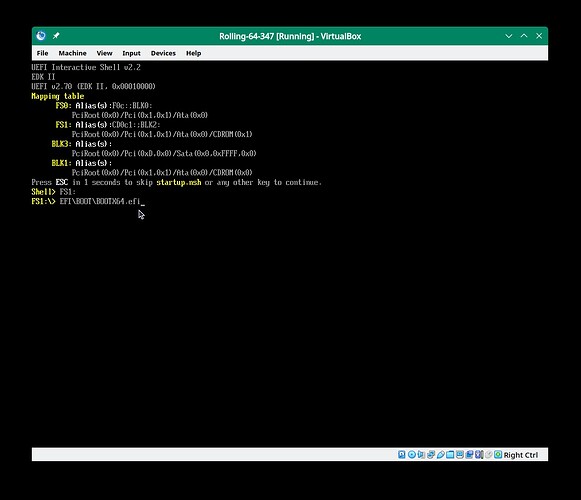Click the Right Ctrl host key label
Viewport: 581px width, 500px height.
(521, 455)
